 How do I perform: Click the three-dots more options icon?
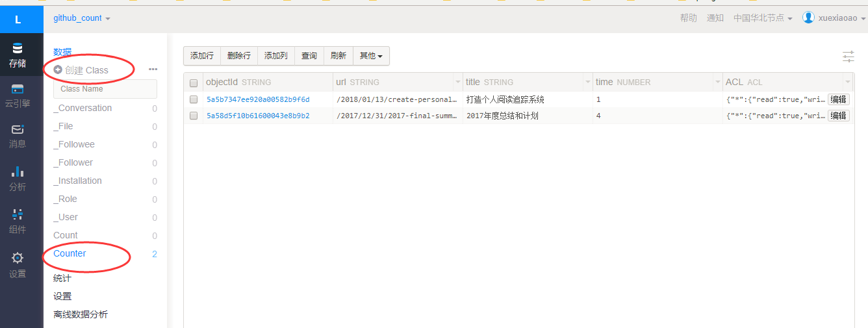pyautogui.click(x=153, y=69)
